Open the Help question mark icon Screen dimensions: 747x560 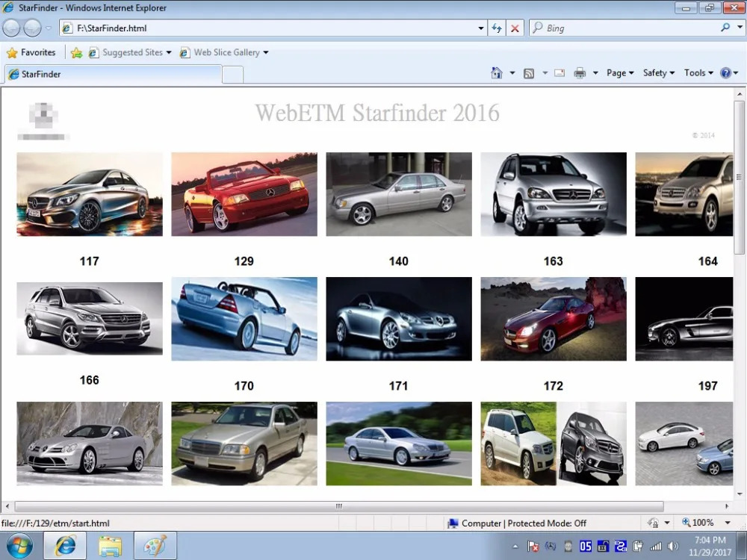(x=725, y=73)
